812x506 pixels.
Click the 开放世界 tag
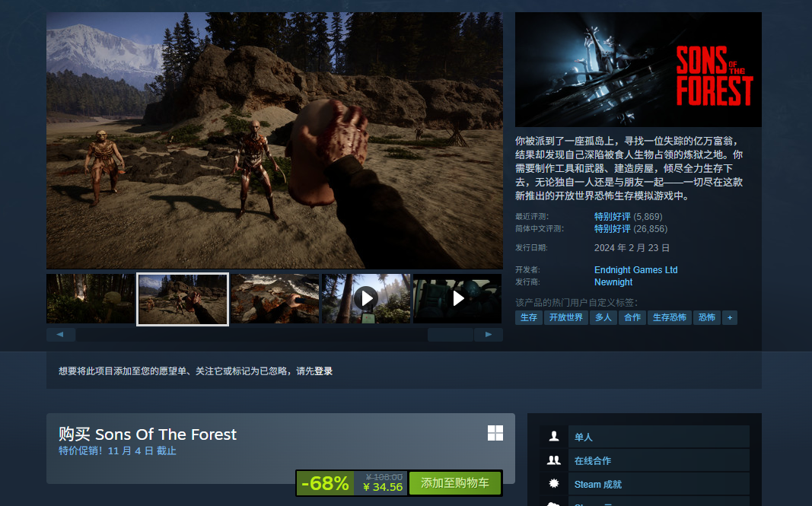[x=566, y=317]
